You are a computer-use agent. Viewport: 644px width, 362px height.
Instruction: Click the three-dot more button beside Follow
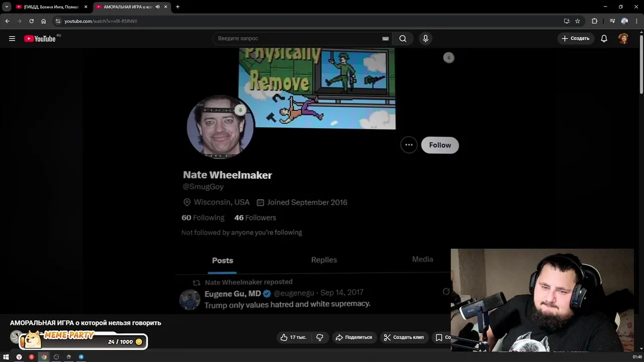pos(409,145)
